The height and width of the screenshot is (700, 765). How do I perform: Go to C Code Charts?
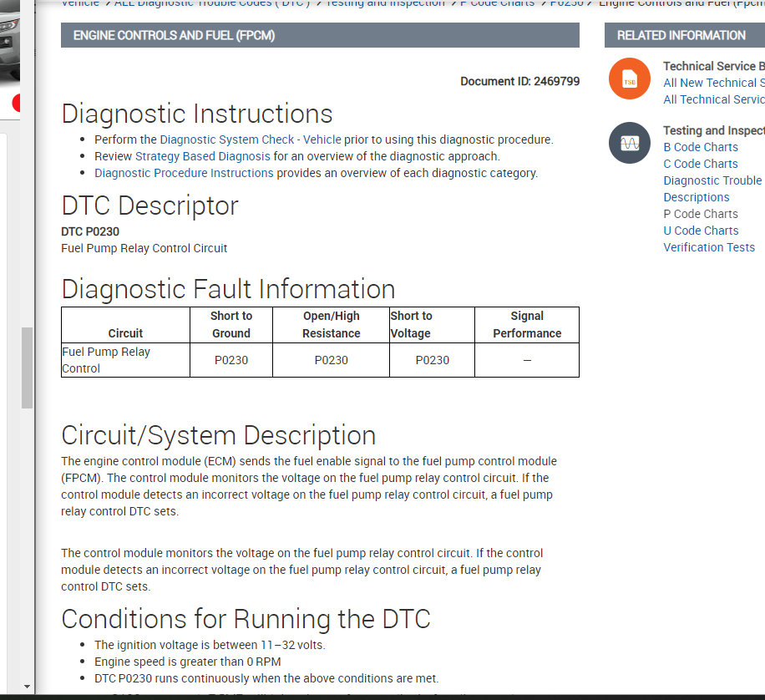(701, 164)
